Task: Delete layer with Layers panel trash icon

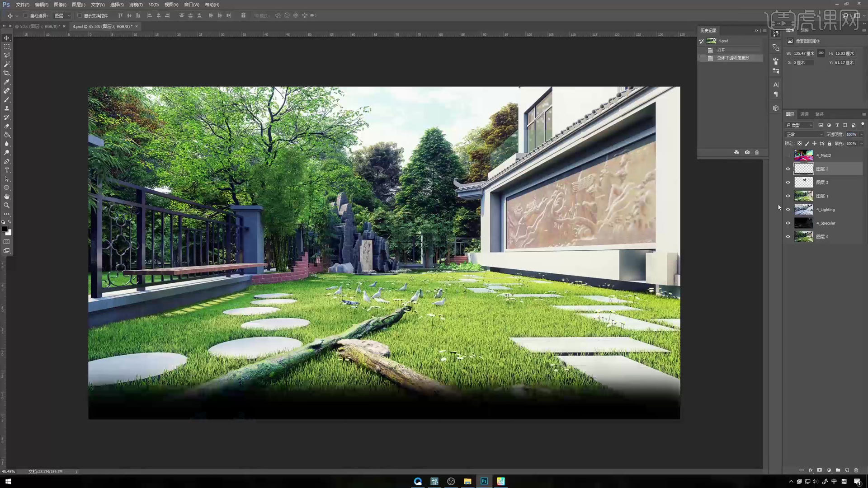Action: 856,470
